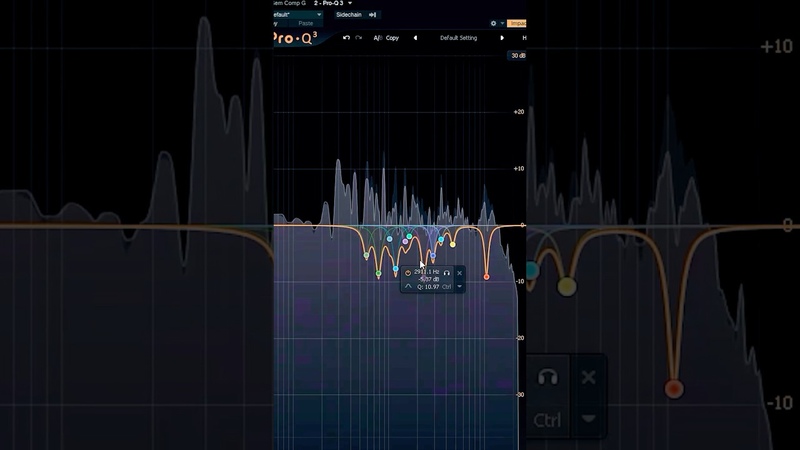Click the orange Impact button
Viewport: 800px width, 450px height.
pyautogui.click(x=517, y=23)
